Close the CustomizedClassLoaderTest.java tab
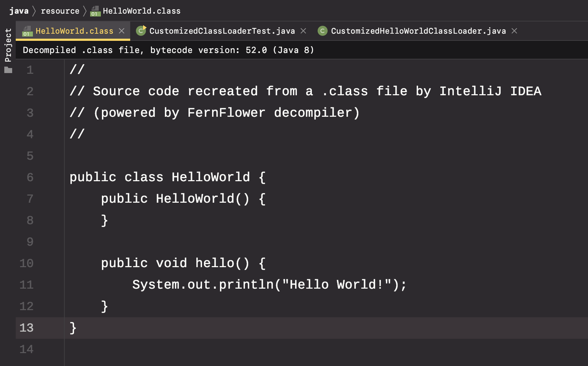The height and width of the screenshot is (366, 588). click(303, 31)
